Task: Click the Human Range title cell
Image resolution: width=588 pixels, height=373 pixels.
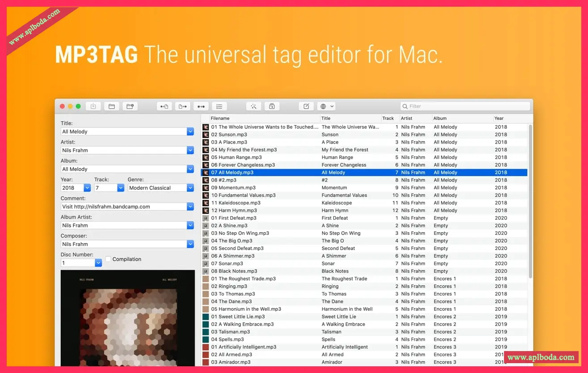Action: point(337,157)
